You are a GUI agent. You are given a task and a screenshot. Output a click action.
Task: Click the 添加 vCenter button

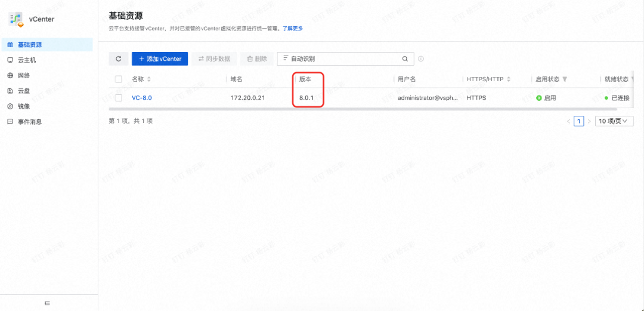click(160, 59)
